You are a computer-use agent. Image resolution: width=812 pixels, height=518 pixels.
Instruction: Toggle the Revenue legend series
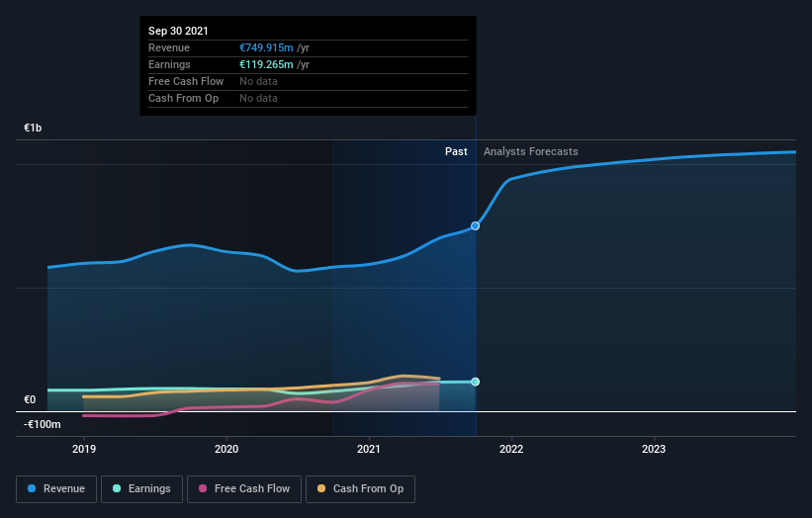[56, 489]
